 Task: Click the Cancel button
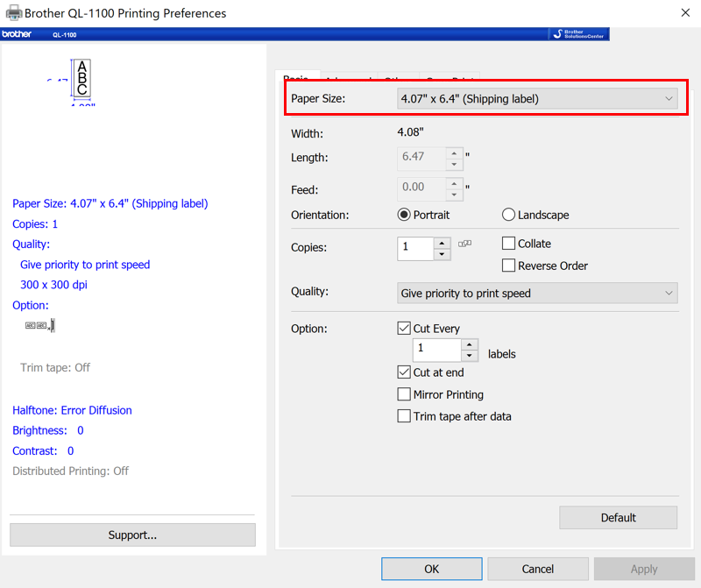(538, 569)
